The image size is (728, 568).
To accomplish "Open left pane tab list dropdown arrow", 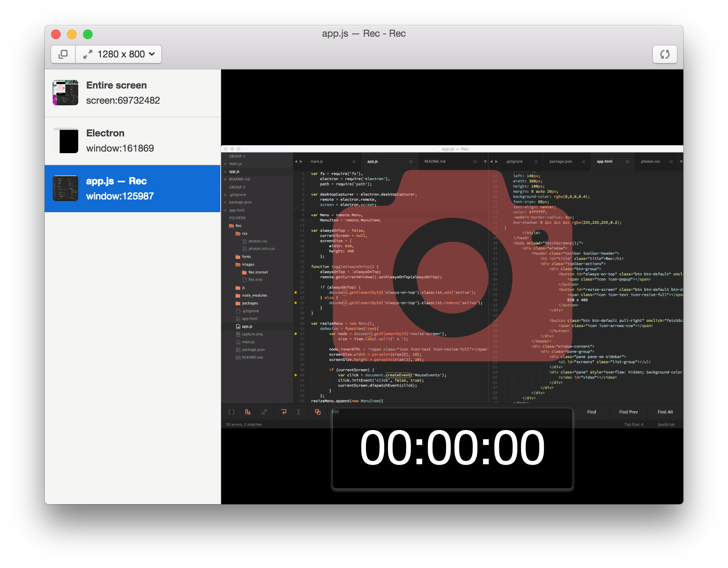I will point(485,162).
